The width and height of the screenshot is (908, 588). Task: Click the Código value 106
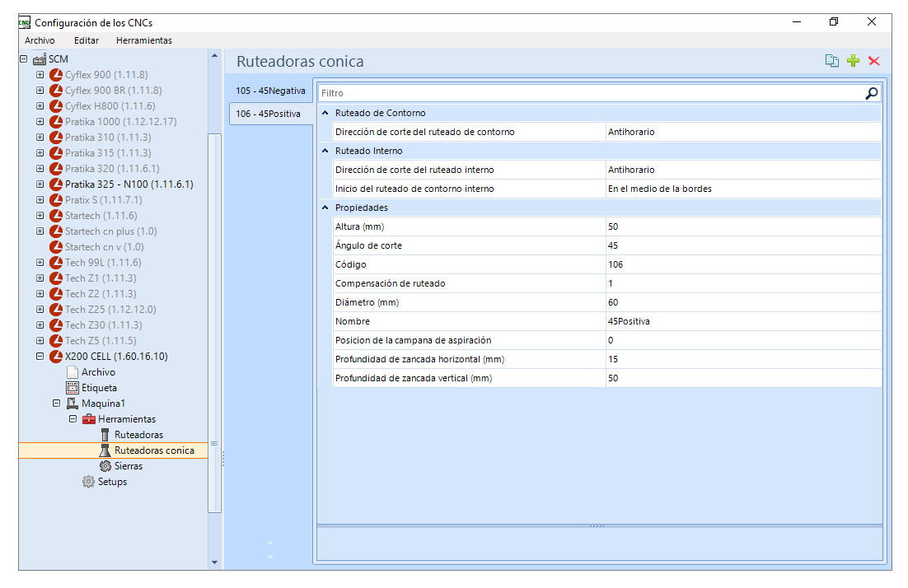[743, 264]
